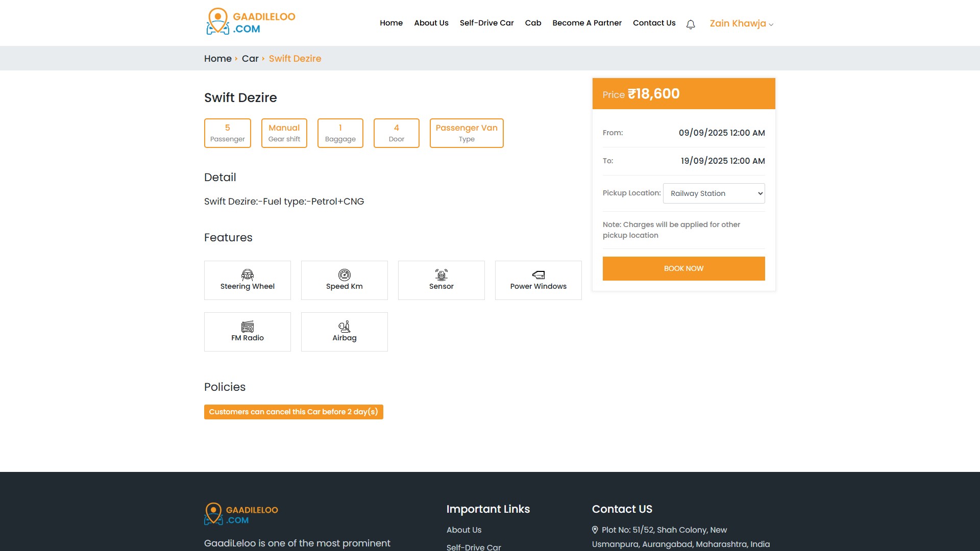Click the cancellation policy badge
Image resolution: width=980 pixels, height=551 pixels.
click(x=293, y=412)
